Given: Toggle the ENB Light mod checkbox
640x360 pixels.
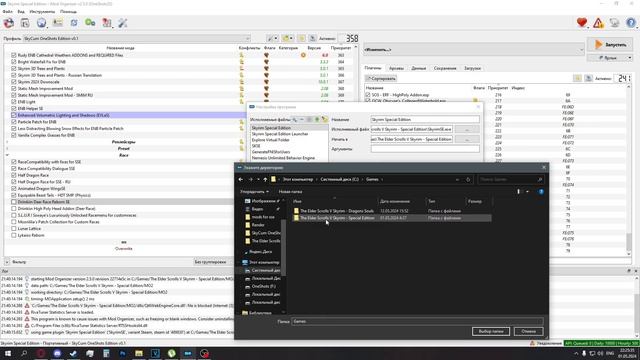Looking at the screenshot, I should point(14,102).
